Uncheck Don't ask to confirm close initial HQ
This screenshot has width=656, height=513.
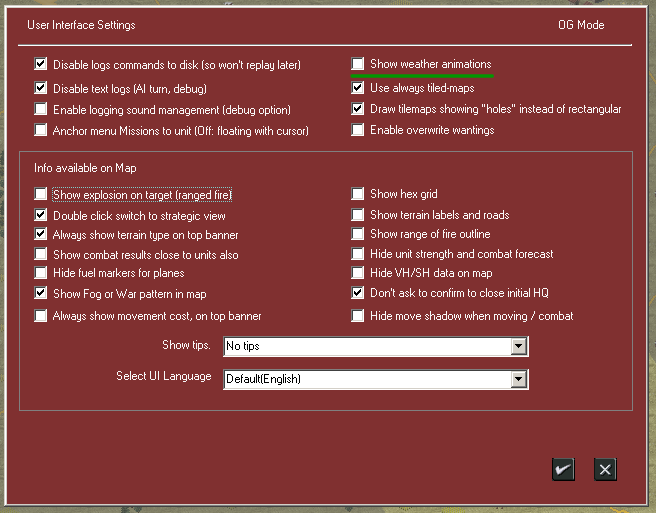[x=358, y=292]
